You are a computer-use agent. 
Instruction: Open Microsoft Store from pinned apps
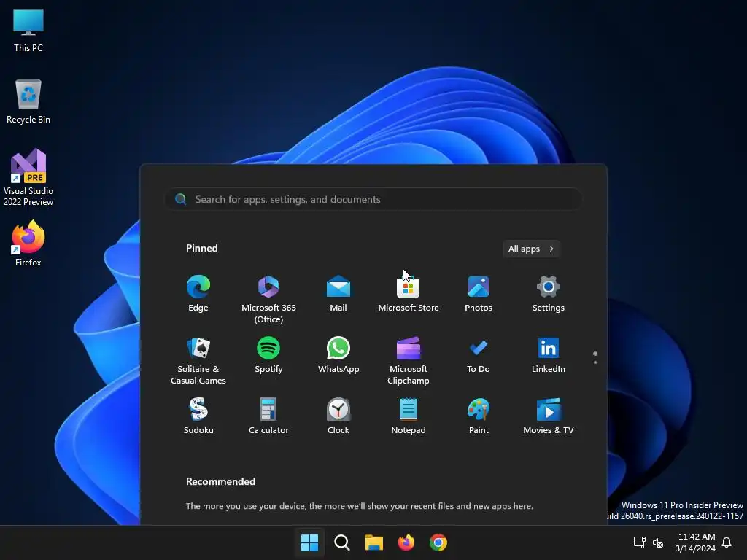click(x=409, y=293)
